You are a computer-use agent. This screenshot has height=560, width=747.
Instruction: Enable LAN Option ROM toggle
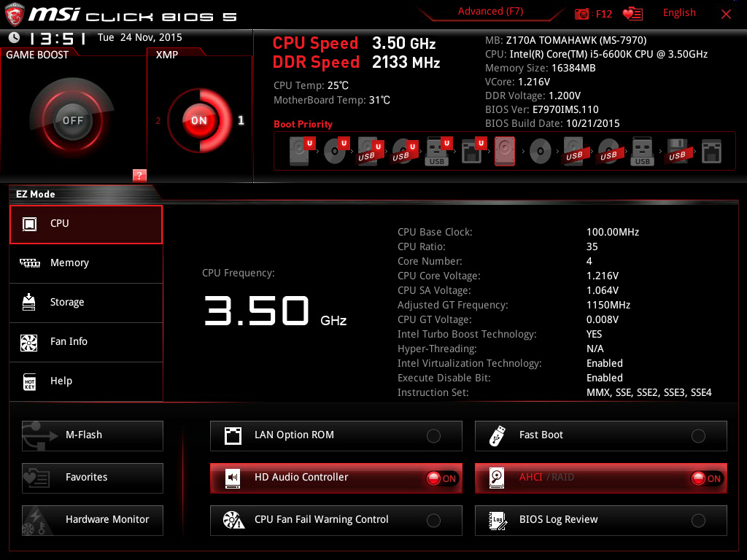[433, 436]
